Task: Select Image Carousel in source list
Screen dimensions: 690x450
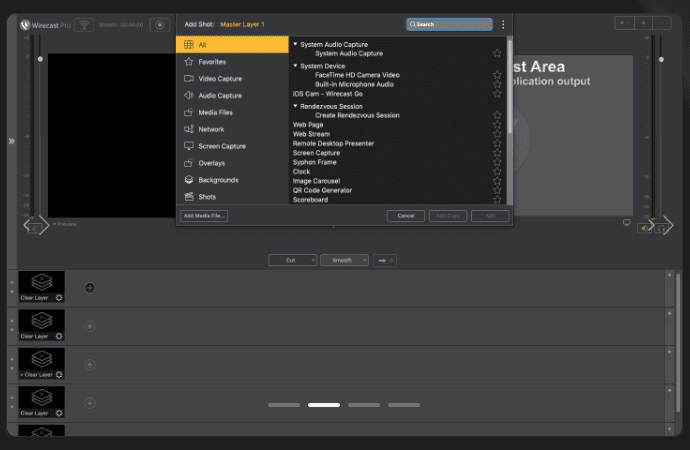Action: click(x=316, y=181)
